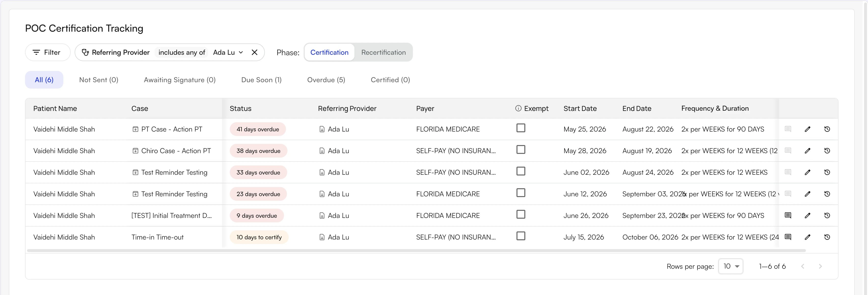The image size is (868, 295).
Task: Go to the next page of results
Action: coord(820,266)
